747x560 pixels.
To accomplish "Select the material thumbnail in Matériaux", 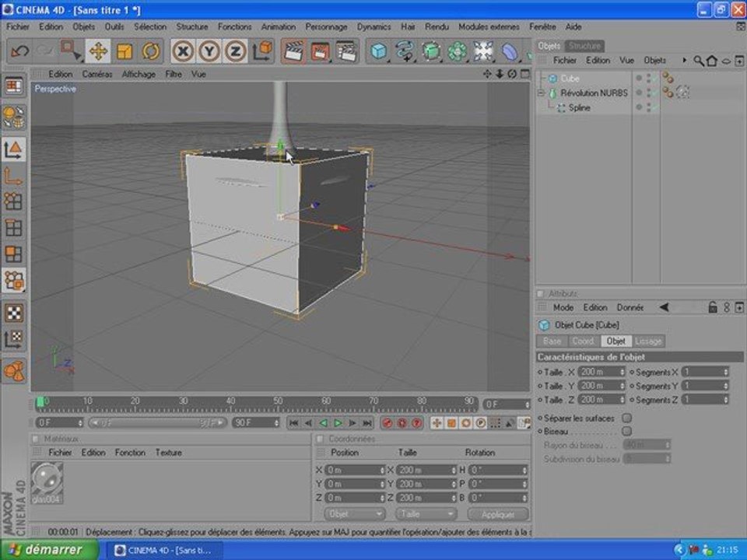I will click(47, 482).
